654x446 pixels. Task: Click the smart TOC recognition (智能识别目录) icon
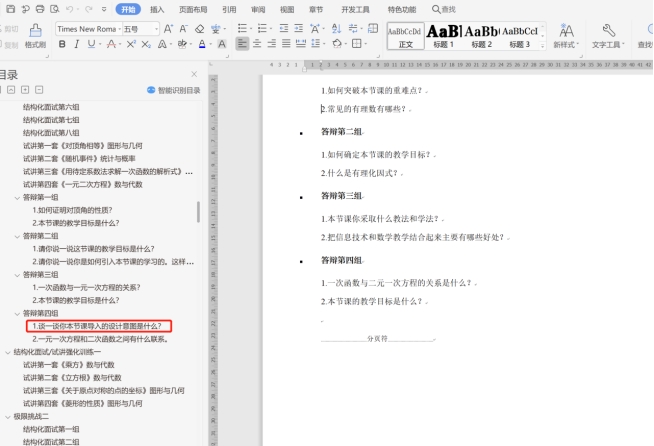click(x=151, y=90)
